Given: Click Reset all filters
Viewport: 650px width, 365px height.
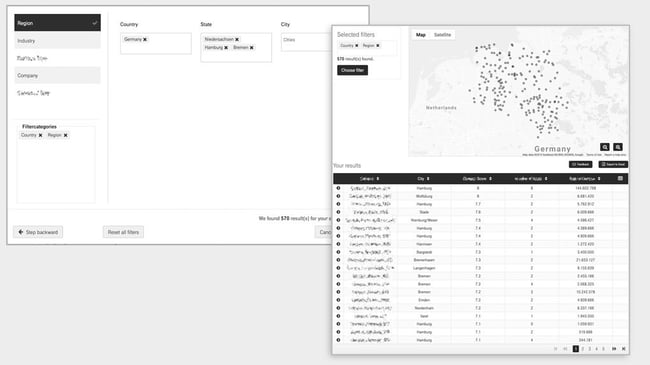Looking at the screenshot, I should [x=123, y=232].
